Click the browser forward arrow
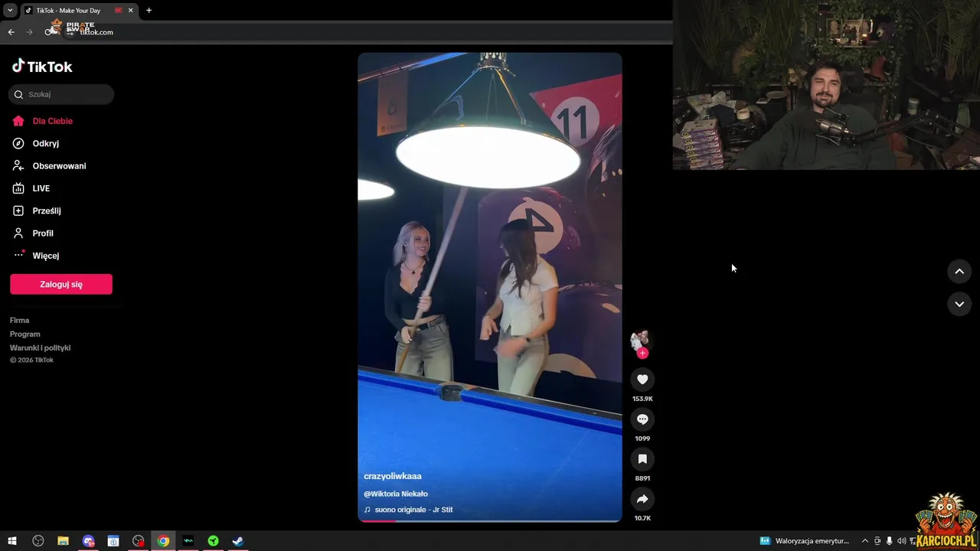This screenshot has width=980, height=551. tap(29, 32)
